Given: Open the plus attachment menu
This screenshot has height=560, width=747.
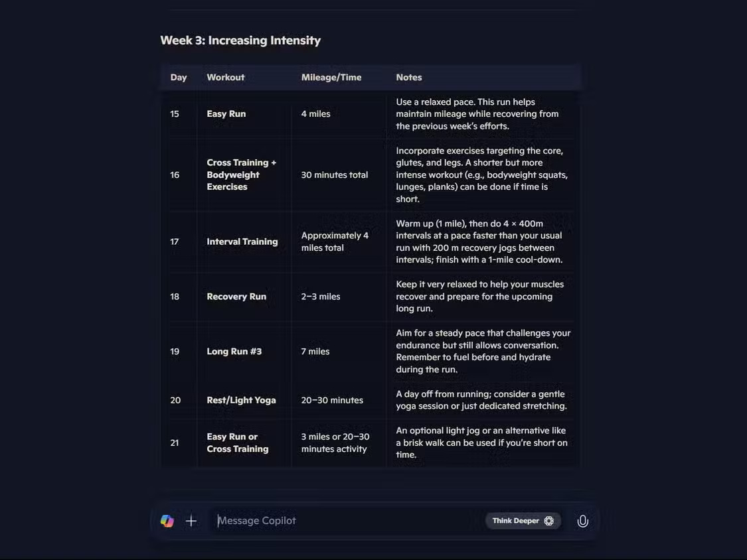Looking at the screenshot, I should coord(191,521).
